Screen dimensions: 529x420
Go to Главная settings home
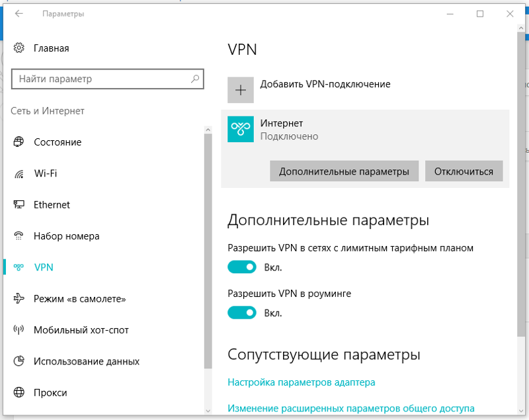tap(52, 48)
